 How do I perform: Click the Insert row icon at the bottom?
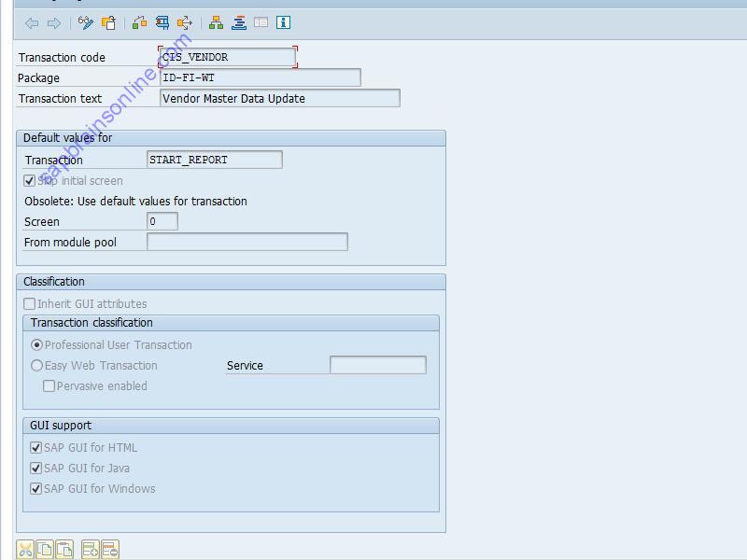92,550
